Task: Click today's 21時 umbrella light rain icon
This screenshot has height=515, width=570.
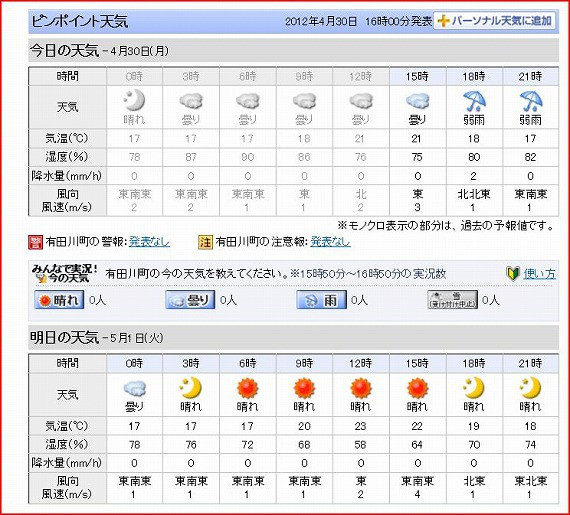Action: (x=531, y=101)
